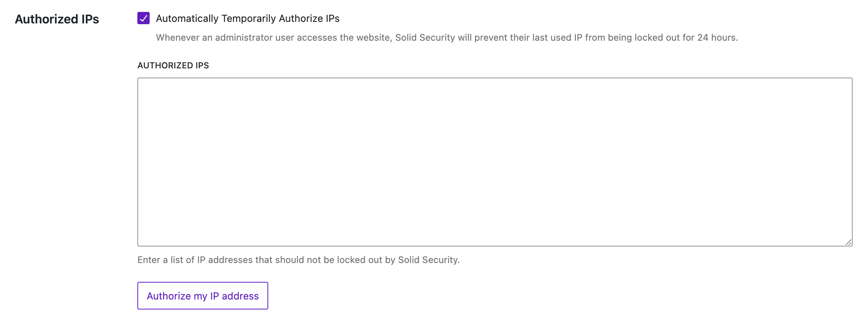The width and height of the screenshot is (868, 321).
Task: Click the word Automatically in the checkbox label
Action: point(187,18)
